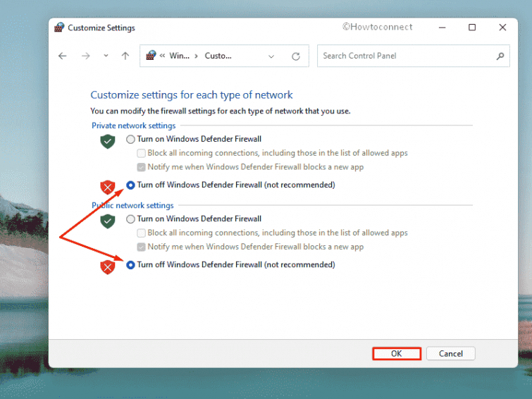Select Turn off Firewall under Private network
Viewport: 532px width, 399px height.
coord(130,185)
